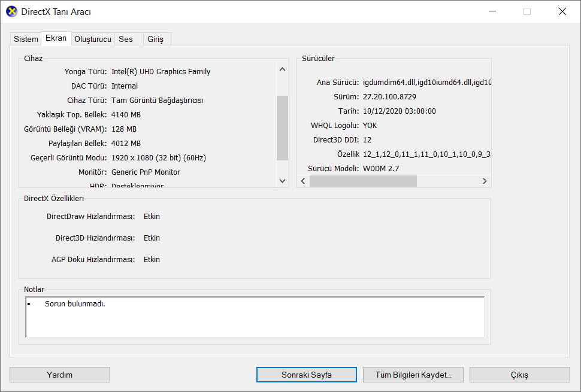Click '1920 x 1080 (32 bit) (60Hz)' display mode
The height and width of the screenshot is (392, 581).
pyautogui.click(x=159, y=157)
